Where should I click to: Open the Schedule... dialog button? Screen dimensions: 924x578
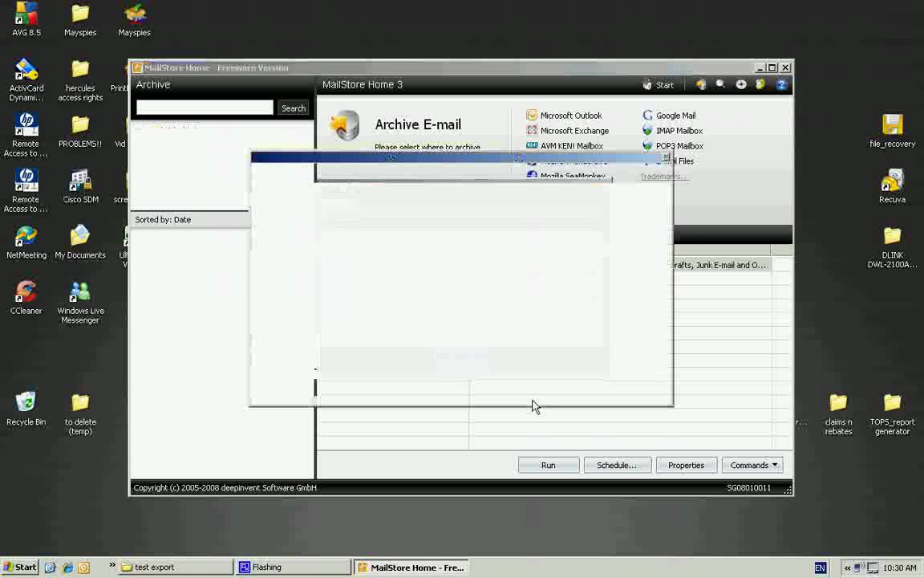point(617,466)
